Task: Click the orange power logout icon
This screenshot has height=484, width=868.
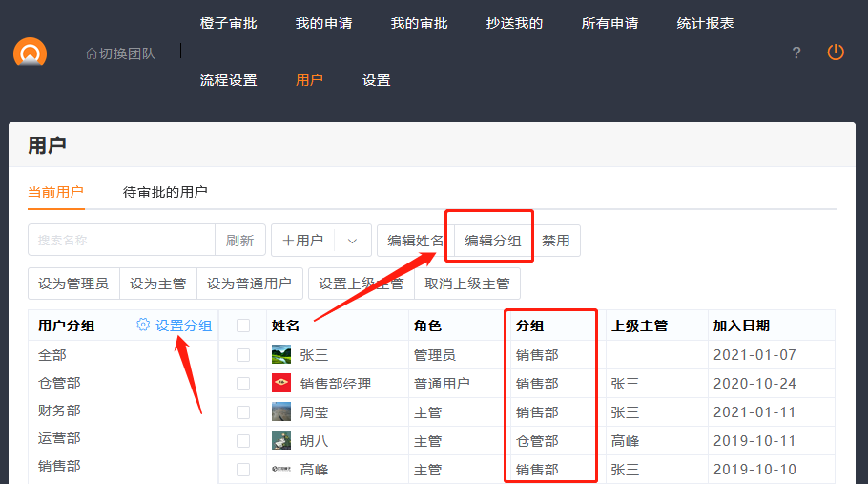Action: [836, 53]
